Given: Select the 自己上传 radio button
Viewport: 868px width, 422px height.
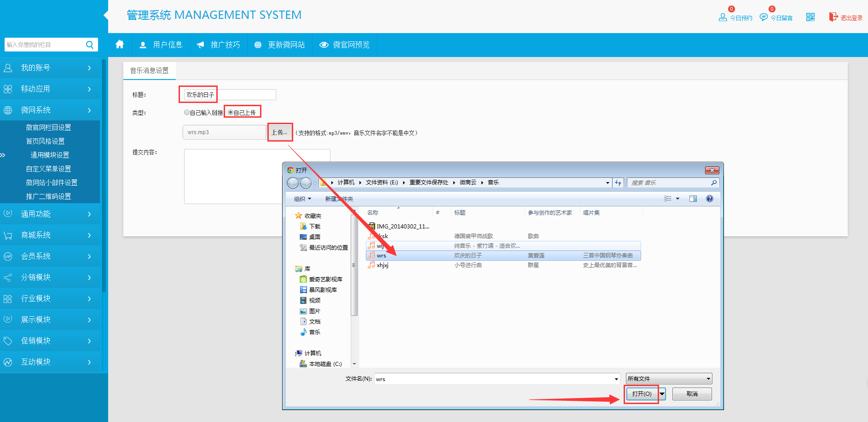Looking at the screenshot, I should (231, 112).
